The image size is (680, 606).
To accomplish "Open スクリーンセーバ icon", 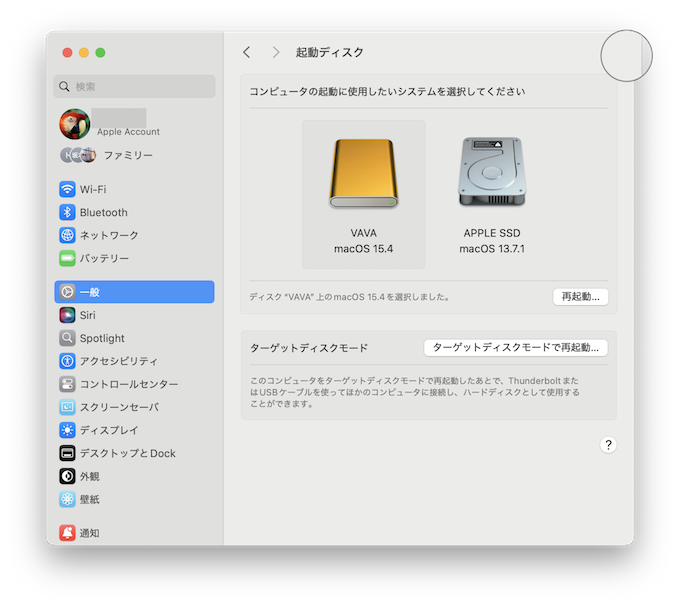I will (67, 407).
